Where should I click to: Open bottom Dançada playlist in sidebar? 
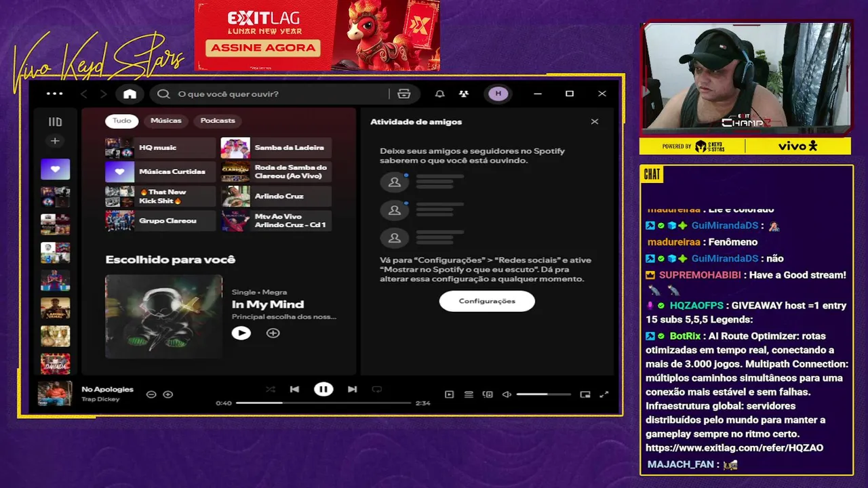55,363
